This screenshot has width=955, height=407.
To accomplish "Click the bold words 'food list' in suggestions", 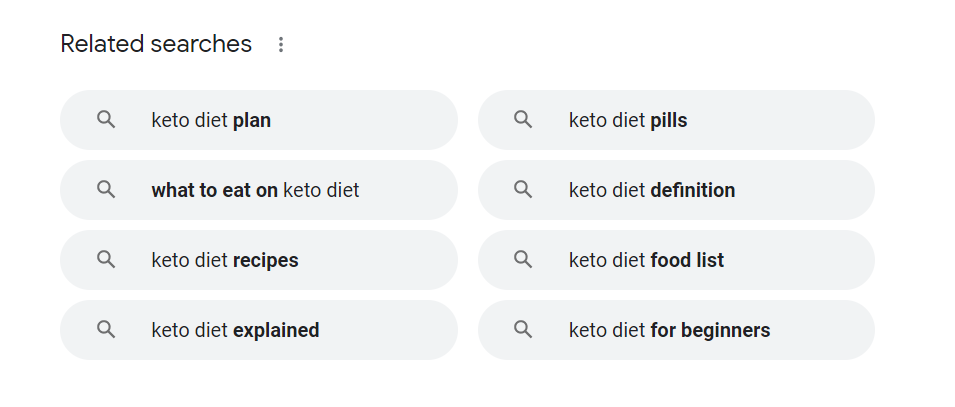I will tap(687, 260).
